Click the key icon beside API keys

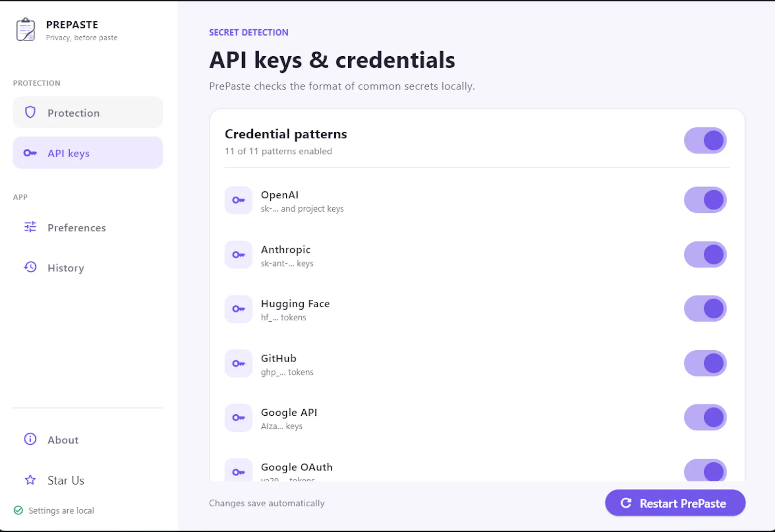tap(30, 153)
